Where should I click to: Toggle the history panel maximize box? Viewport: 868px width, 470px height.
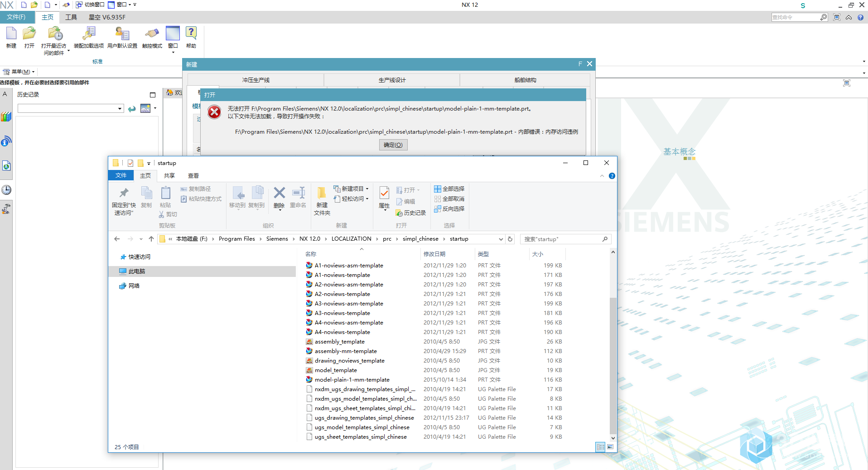pos(153,95)
